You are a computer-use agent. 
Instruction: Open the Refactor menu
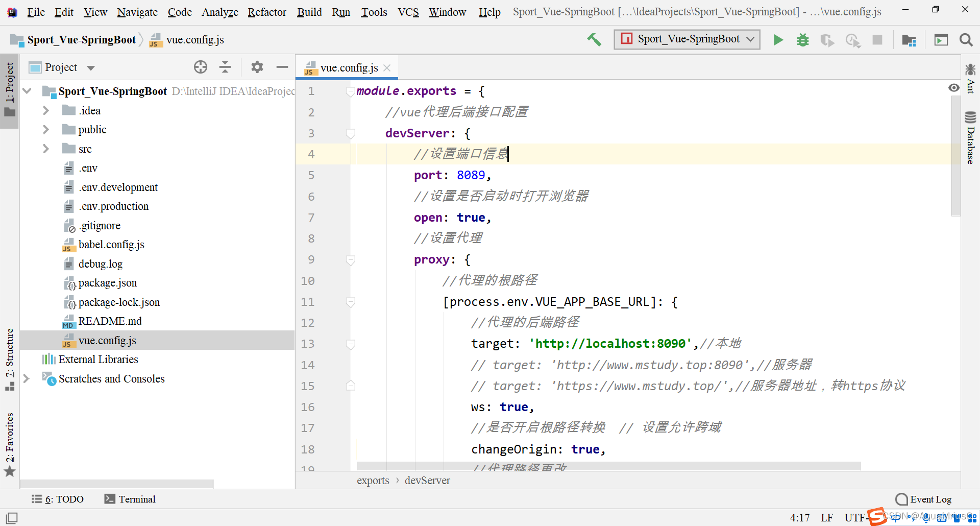(267, 12)
